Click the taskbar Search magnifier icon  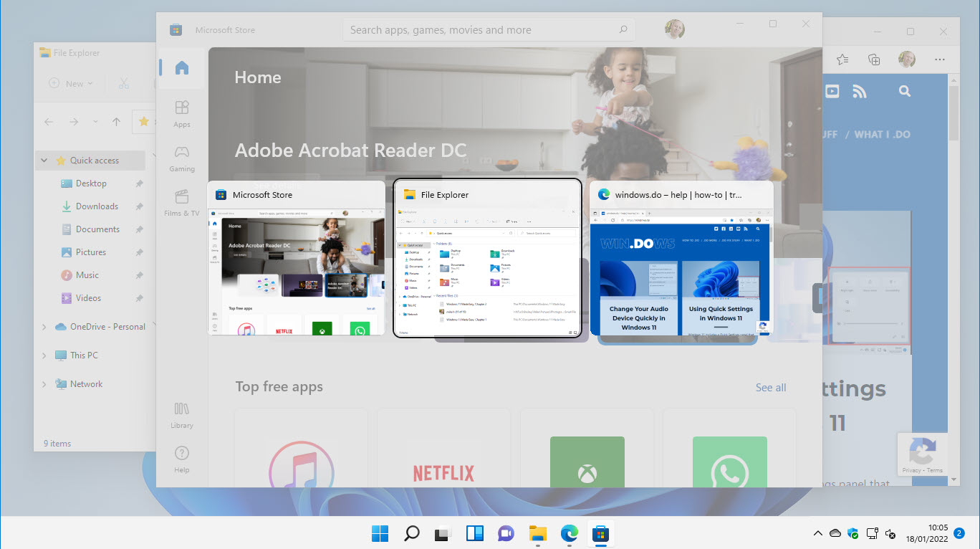click(x=412, y=533)
